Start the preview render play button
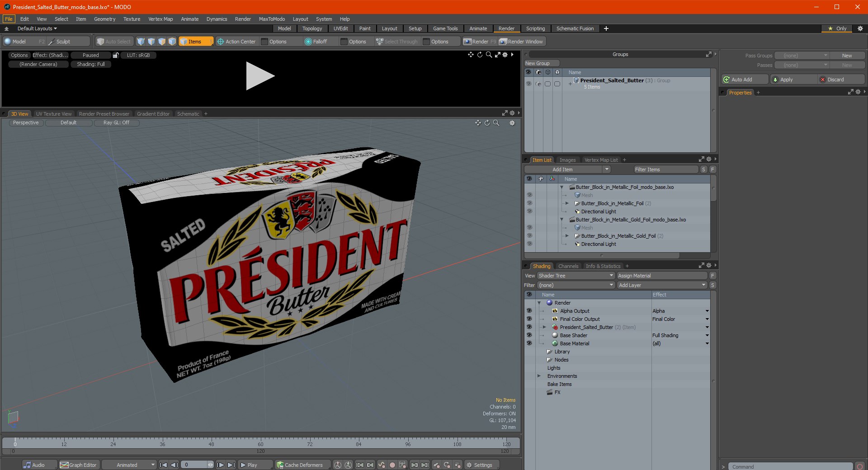Viewport: 868px width, 470px height. pyautogui.click(x=259, y=76)
